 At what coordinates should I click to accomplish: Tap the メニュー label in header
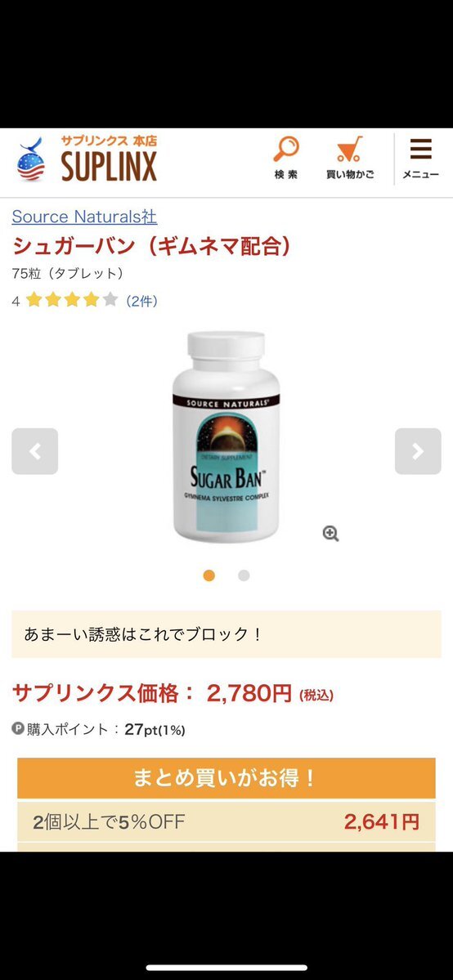[420, 175]
